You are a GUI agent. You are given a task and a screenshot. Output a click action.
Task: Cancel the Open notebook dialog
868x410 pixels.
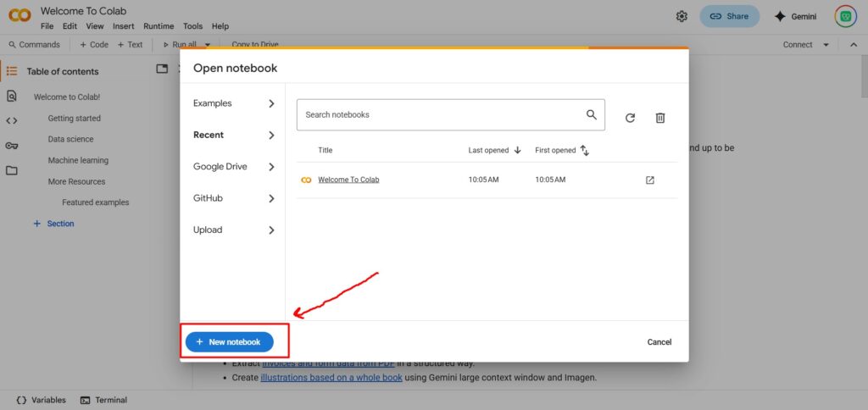click(x=659, y=342)
